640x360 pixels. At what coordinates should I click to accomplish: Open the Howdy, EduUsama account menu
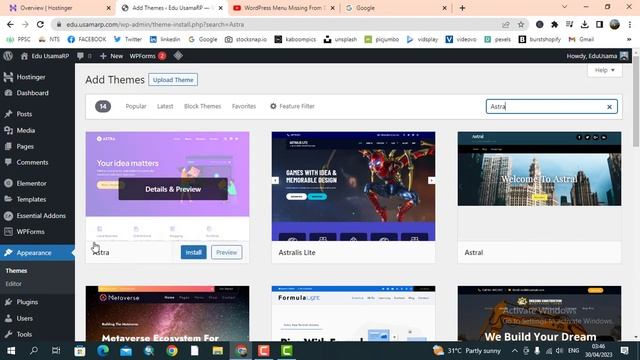coord(597,56)
